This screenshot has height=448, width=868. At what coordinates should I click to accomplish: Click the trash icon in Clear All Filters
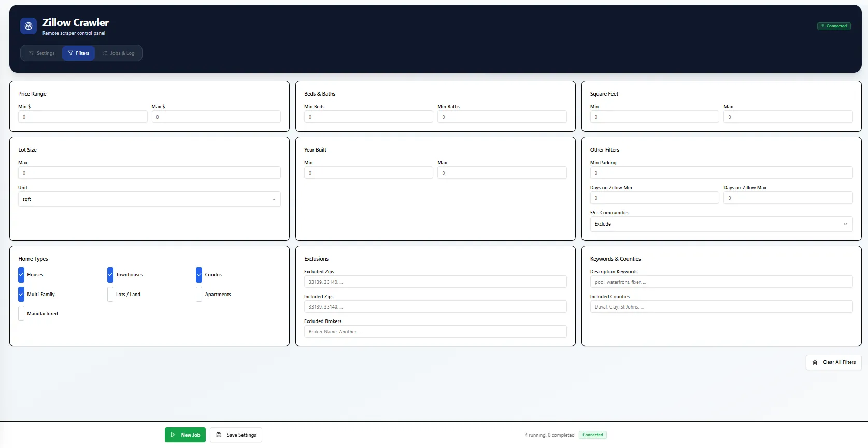815,362
